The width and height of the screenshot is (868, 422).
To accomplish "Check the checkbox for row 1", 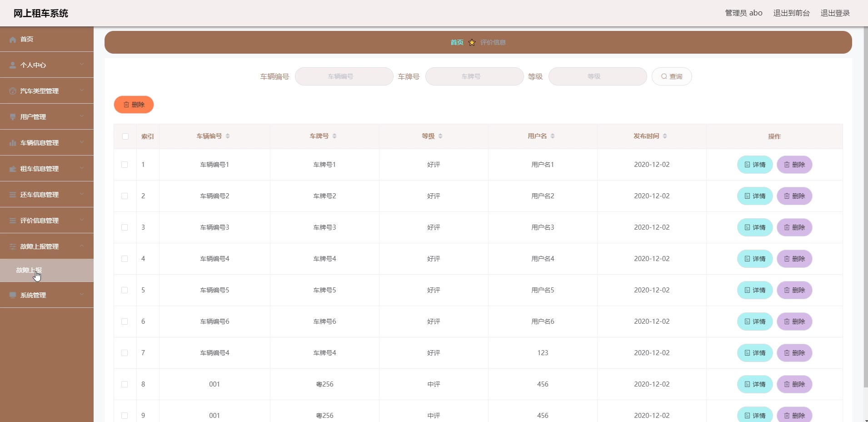I will pos(125,165).
